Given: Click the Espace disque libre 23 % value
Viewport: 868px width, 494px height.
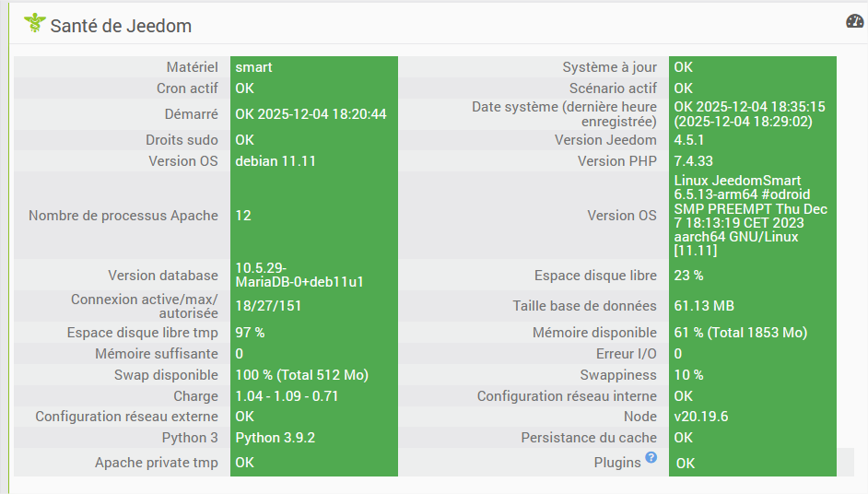Looking at the screenshot, I should tap(688, 276).
